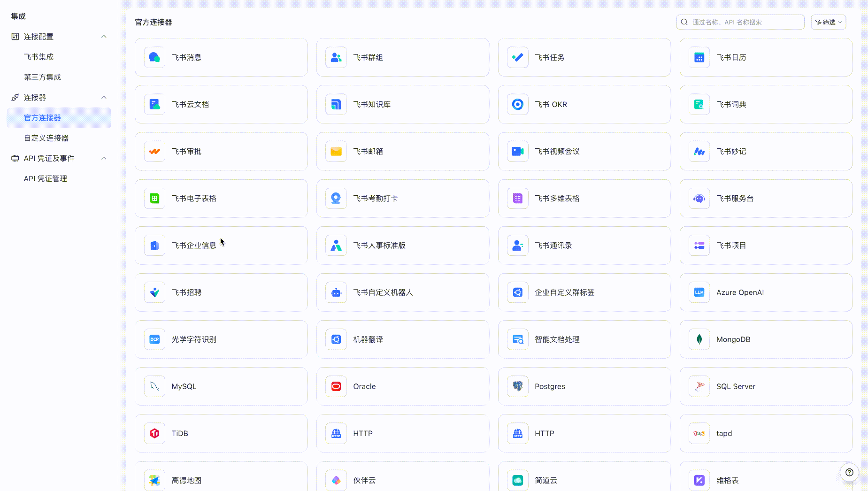Click the 飞书群组 group icon
Screen dimensions: 868x491
[x=336, y=57]
